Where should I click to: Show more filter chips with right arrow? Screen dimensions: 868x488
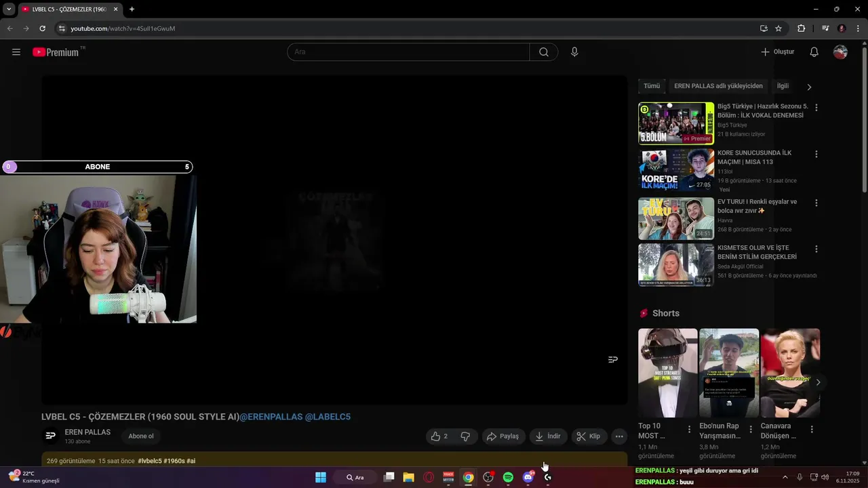pos(809,87)
